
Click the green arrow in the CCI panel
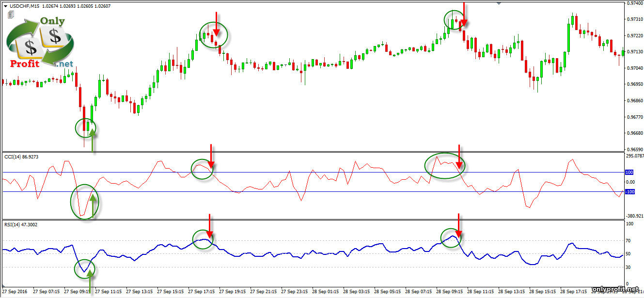pos(93,205)
